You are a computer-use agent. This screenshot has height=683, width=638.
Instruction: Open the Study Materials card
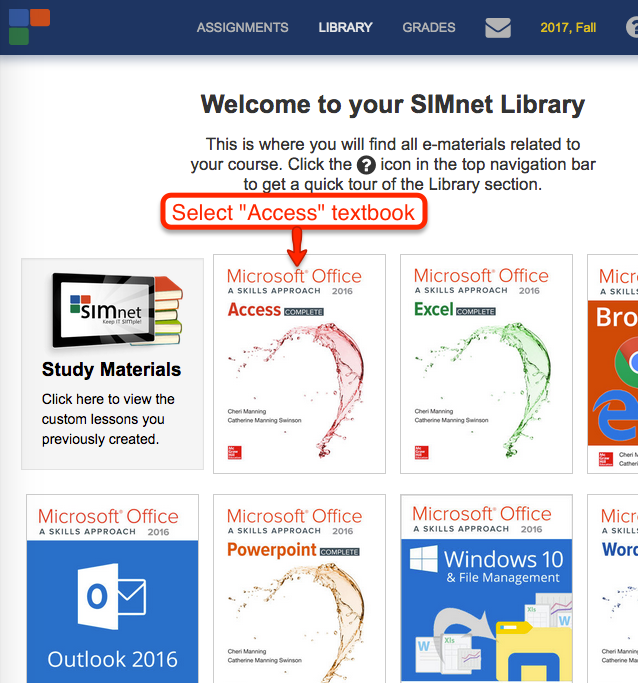coord(112,364)
